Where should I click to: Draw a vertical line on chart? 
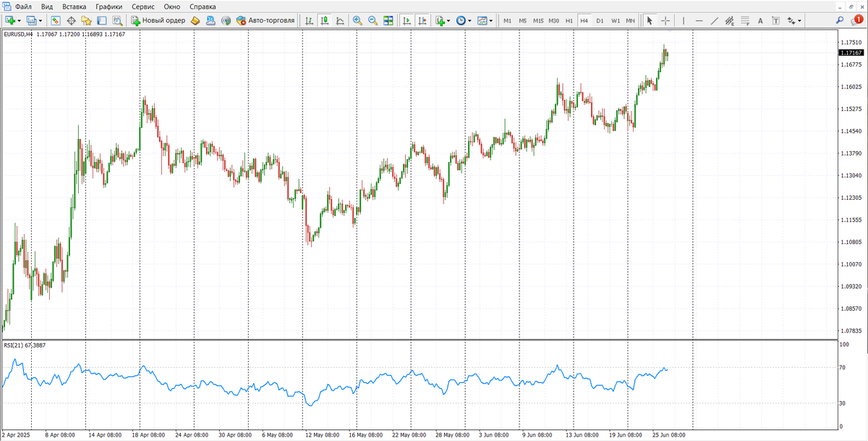[684, 20]
